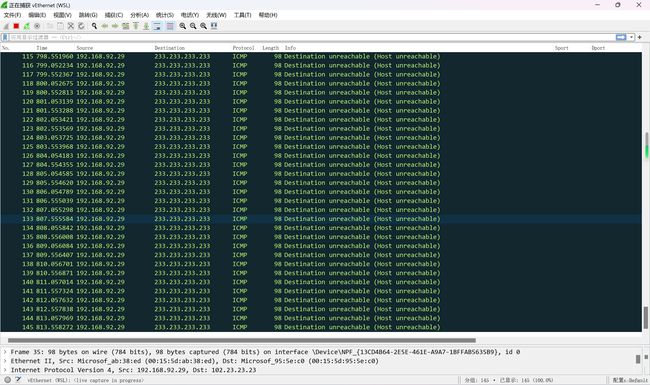Sort by the No. column header
Viewport: 650px width, 385px height.
[5, 48]
